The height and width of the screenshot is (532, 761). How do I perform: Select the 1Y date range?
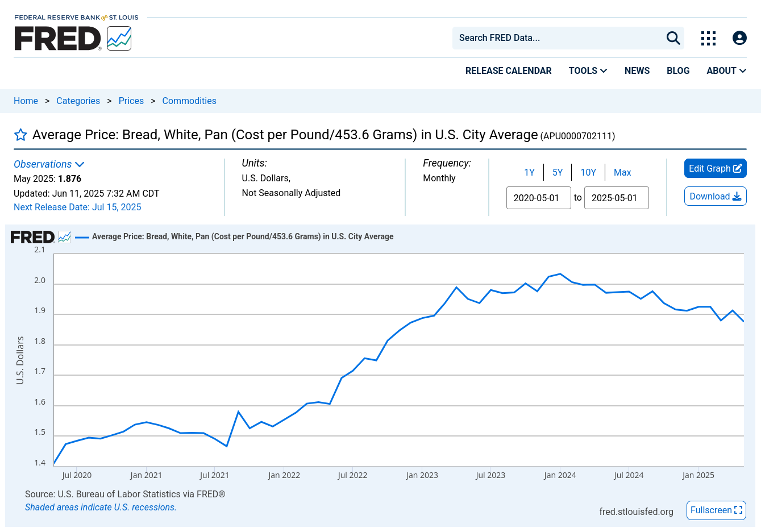point(529,172)
